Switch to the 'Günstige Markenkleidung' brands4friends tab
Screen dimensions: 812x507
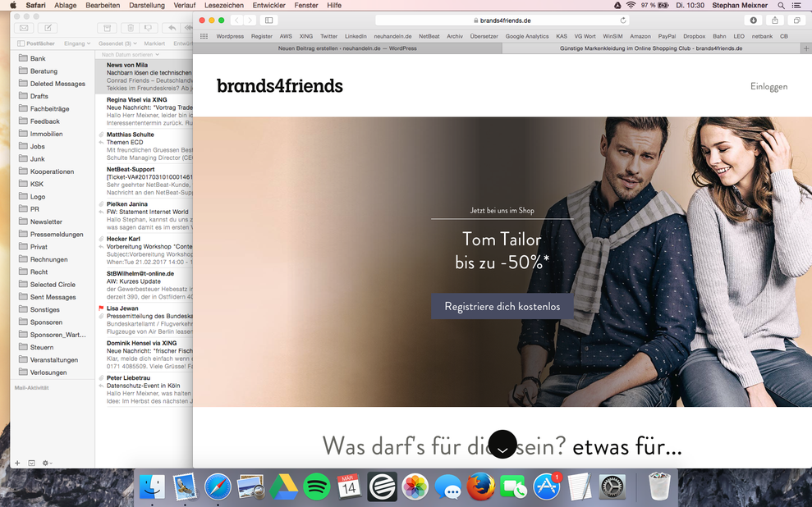click(x=651, y=48)
